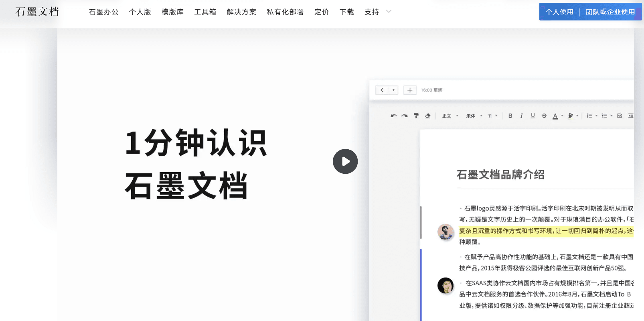Select the format painter tool
This screenshot has width=644, height=321.
(x=416, y=116)
